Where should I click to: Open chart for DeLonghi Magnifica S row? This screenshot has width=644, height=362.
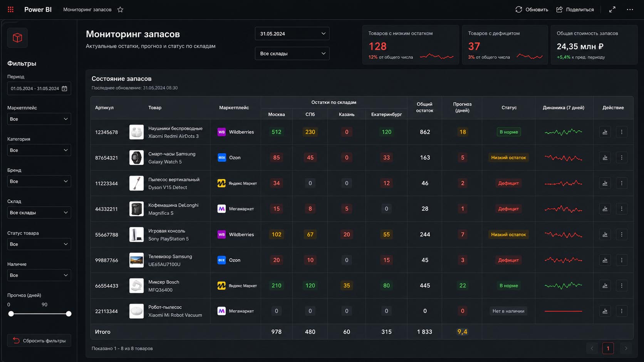tap(605, 209)
